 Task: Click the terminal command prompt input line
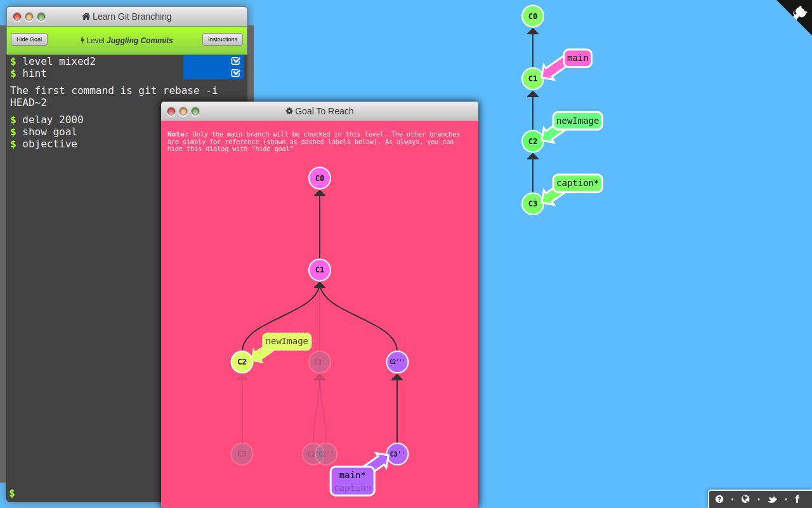point(82,493)
